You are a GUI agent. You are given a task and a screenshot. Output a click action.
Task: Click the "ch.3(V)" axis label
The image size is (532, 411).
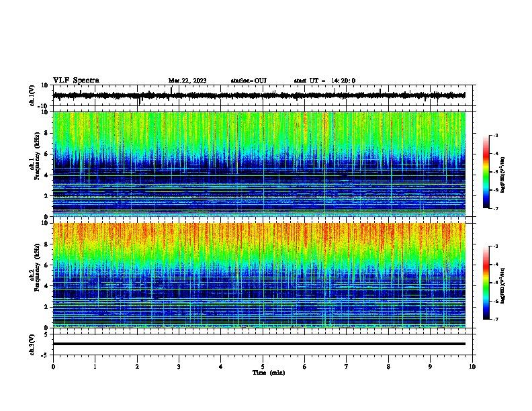(32, 345)
